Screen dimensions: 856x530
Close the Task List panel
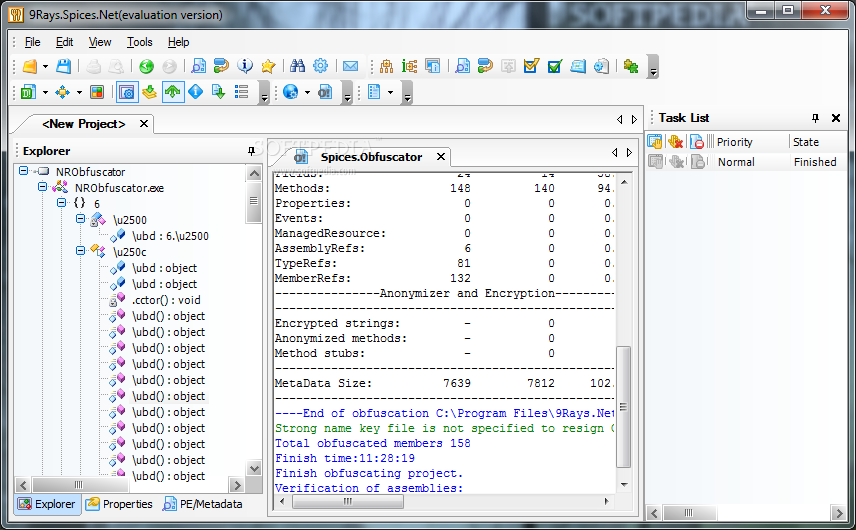point(835,118)
